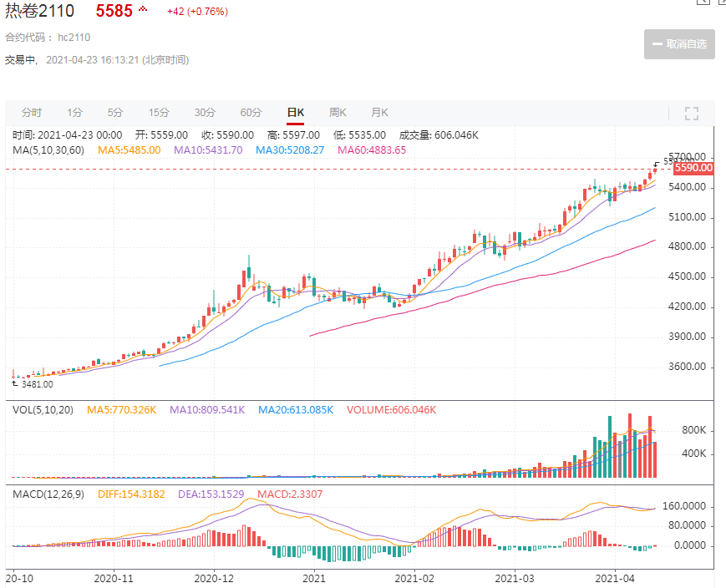Click the 80.0000 MACD axis label
This screenshot has height=588, width=726.
click(687, 525)
